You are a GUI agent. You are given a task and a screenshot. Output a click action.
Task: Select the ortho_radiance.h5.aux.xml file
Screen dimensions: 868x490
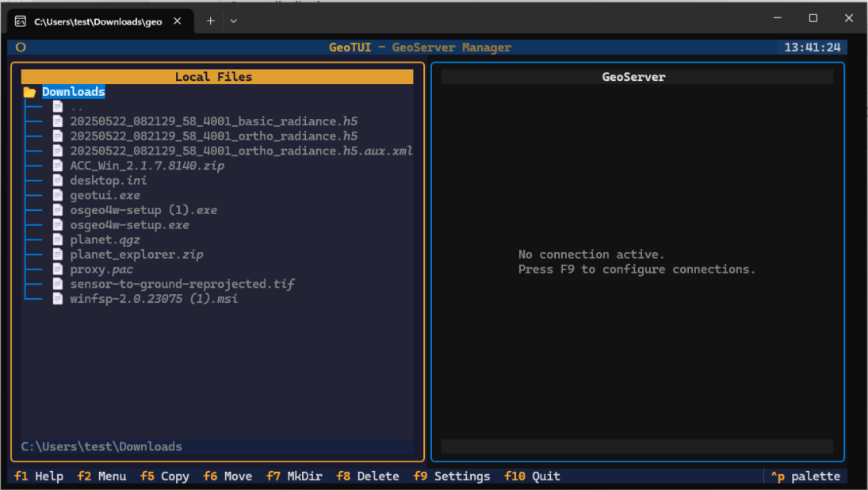241,151
